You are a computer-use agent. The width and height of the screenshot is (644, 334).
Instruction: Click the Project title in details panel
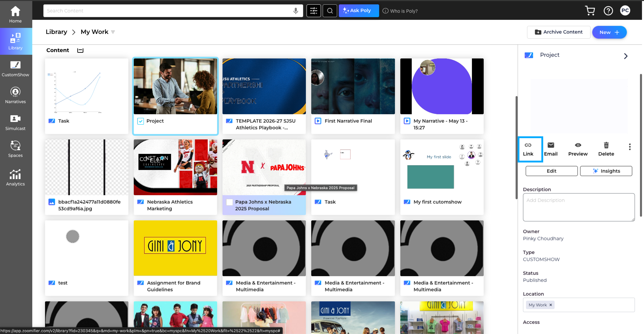coord(549,55)
